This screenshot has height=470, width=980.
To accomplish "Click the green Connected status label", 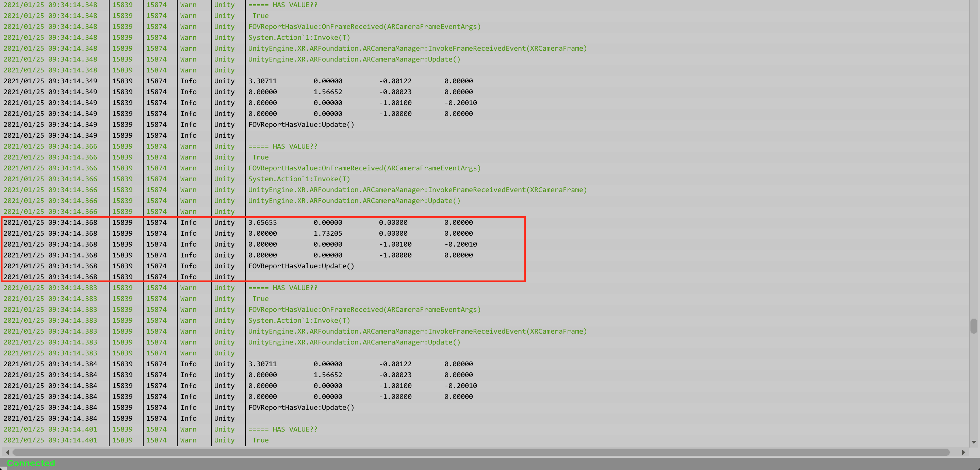I will [31, 463].
